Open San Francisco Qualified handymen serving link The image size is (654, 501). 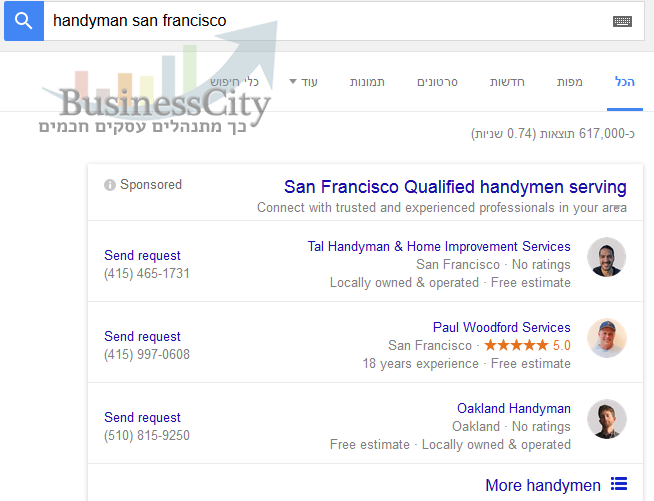pyautogui.click(x=455, y=187)
